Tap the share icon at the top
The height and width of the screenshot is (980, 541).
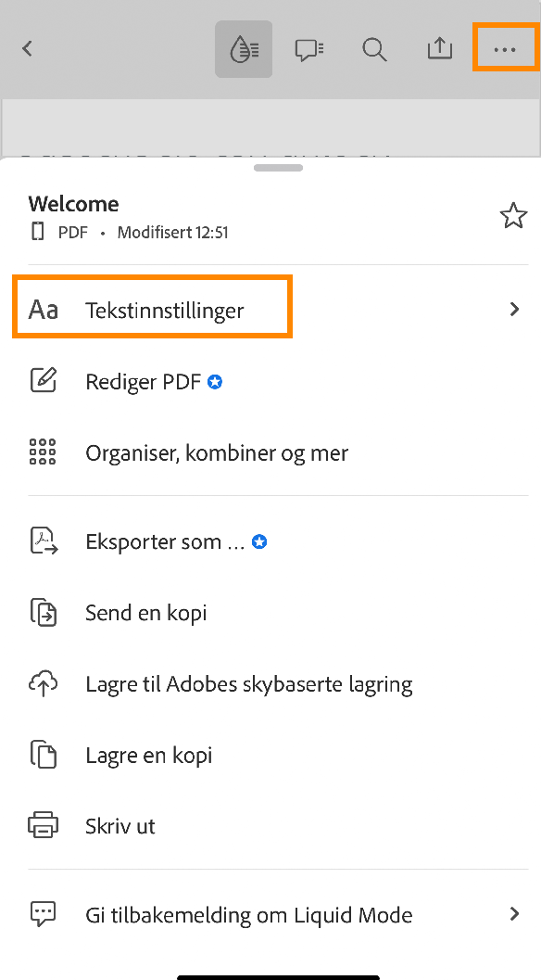tap(439, 48)
